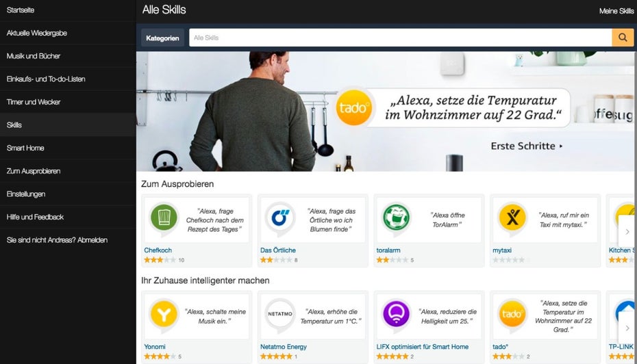Open the Kategorien dropdown
Screen dimensions: 637x364
162,38
